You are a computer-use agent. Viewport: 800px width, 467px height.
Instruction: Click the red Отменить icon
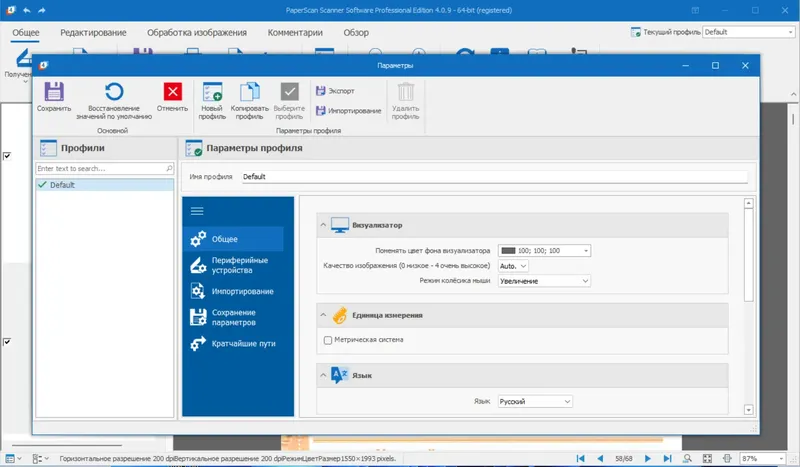click(x=172, y=92)
